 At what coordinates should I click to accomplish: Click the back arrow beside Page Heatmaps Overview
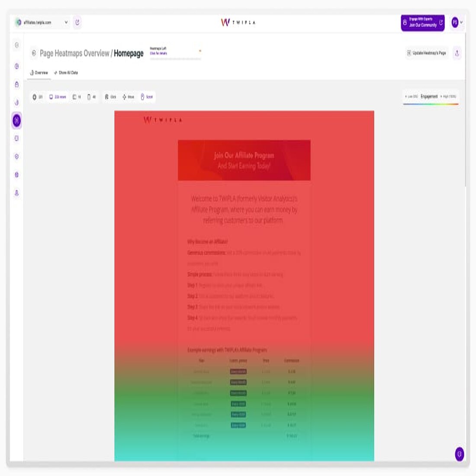tap(33, 53)
